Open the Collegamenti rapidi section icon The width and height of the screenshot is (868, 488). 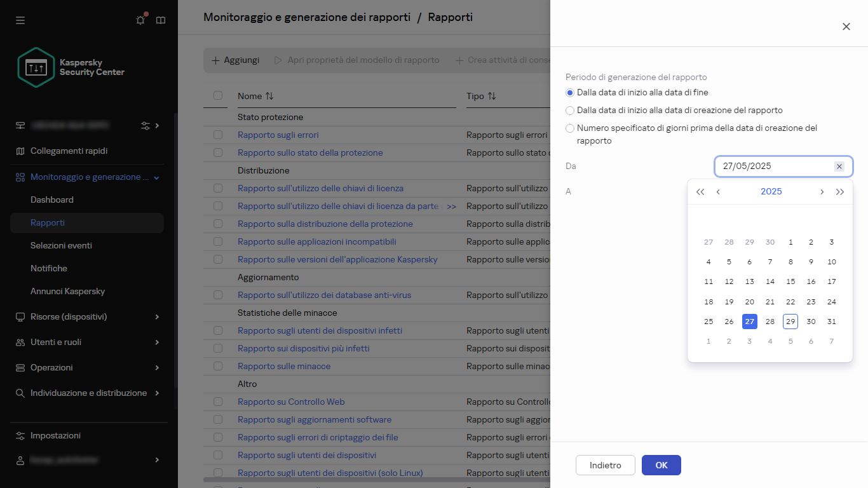(20, 151)
